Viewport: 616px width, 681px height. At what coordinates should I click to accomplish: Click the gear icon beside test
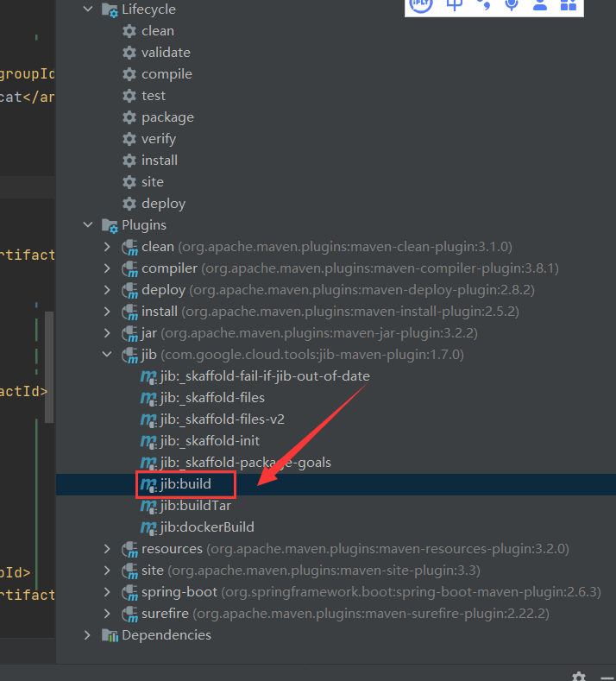pos(129,96)
